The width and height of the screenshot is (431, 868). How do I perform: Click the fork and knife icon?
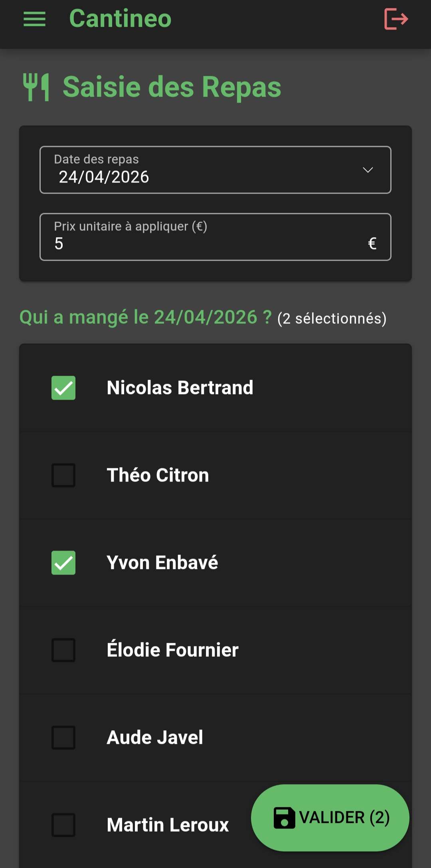coord(36,87)
